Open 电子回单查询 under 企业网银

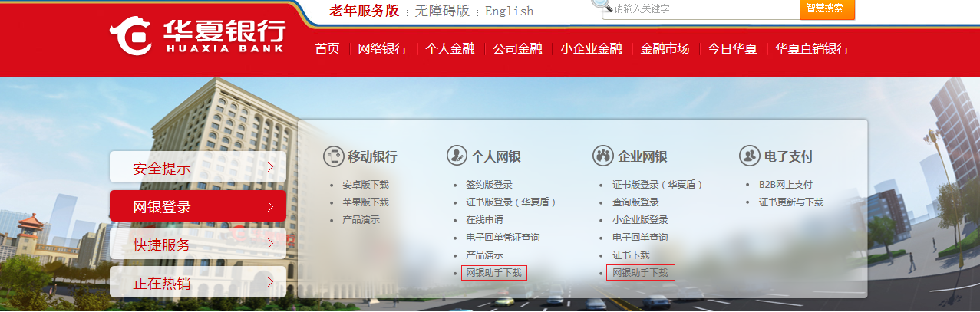640,238
